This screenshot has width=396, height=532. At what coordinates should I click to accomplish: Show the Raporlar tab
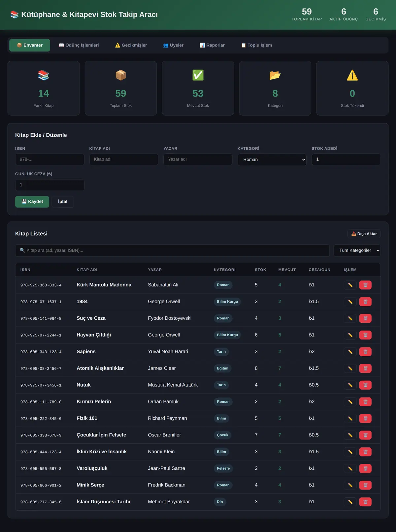point(212,45)
